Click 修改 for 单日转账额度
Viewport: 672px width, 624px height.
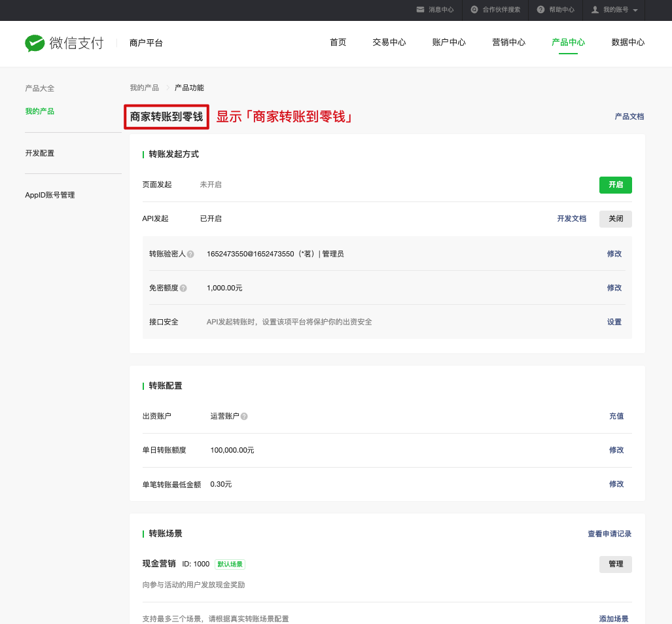click(616, 450)
